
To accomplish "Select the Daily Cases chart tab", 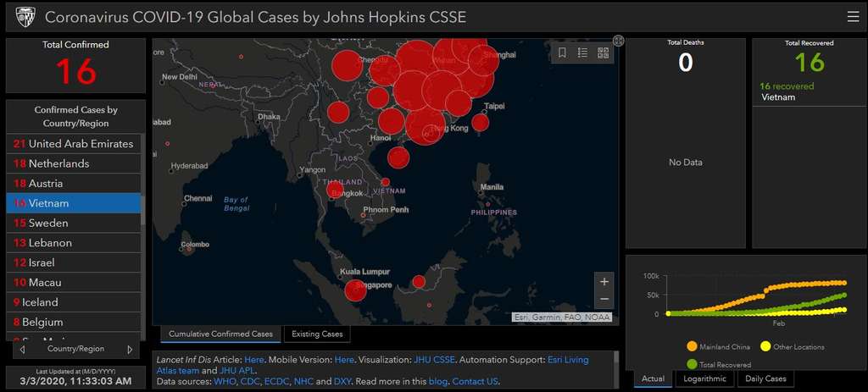I will pos(765,378).
